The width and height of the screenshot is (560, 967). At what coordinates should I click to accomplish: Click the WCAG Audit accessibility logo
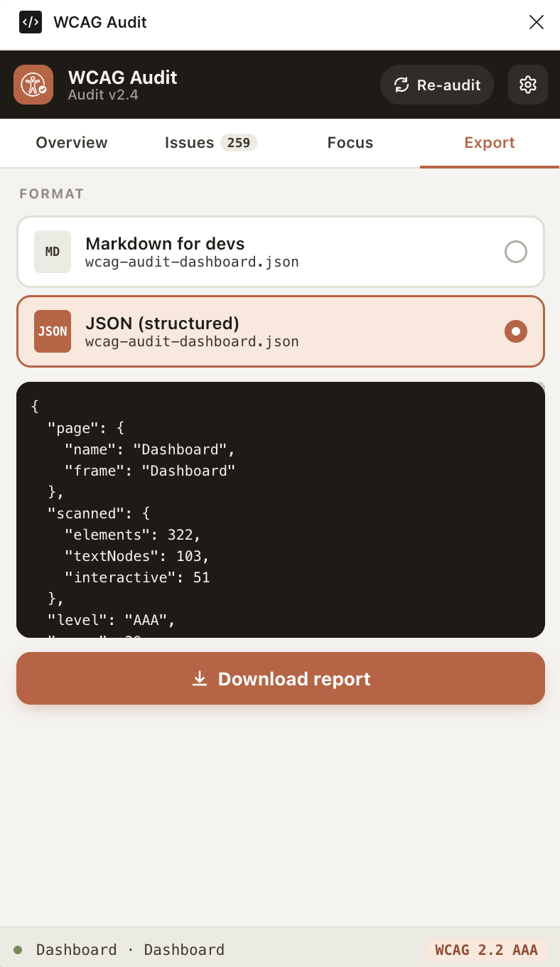(33, 85)
